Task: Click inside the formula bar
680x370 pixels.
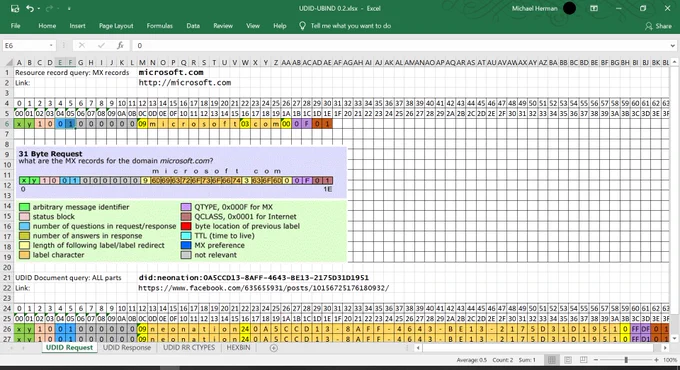Action: pyautogui.click(x=399, y=46)
